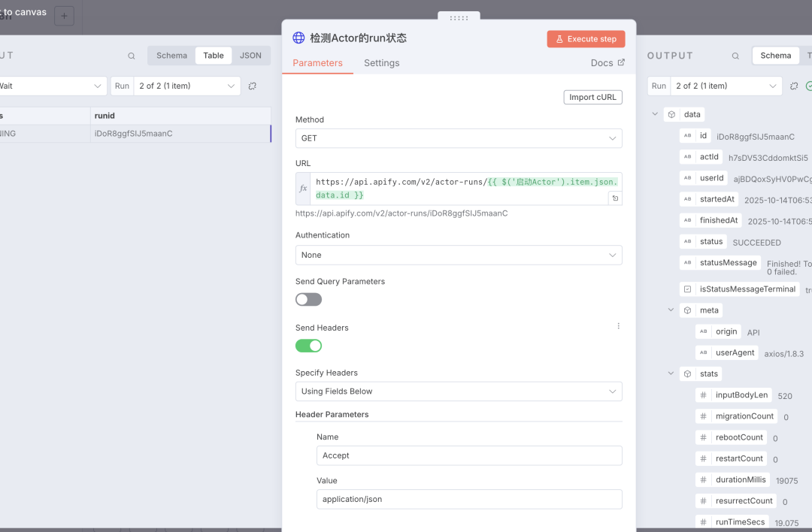Click the pin icon beside the output Run selector
The height and width of the screenshot is (532, 812).
coord(794,86)
